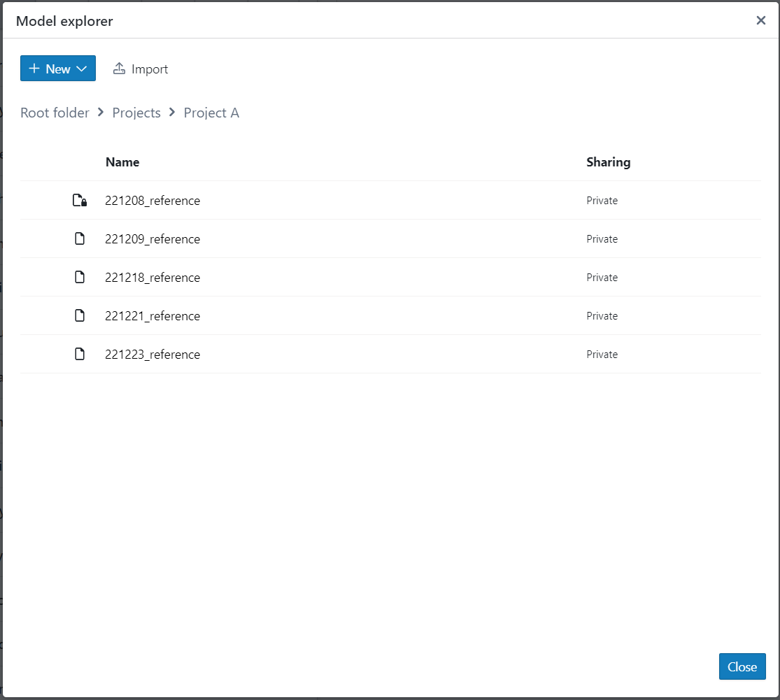Go to Projects in the breadcrumb
The image size is (780, 700).
pyautogui.click(x=136, y=113)
